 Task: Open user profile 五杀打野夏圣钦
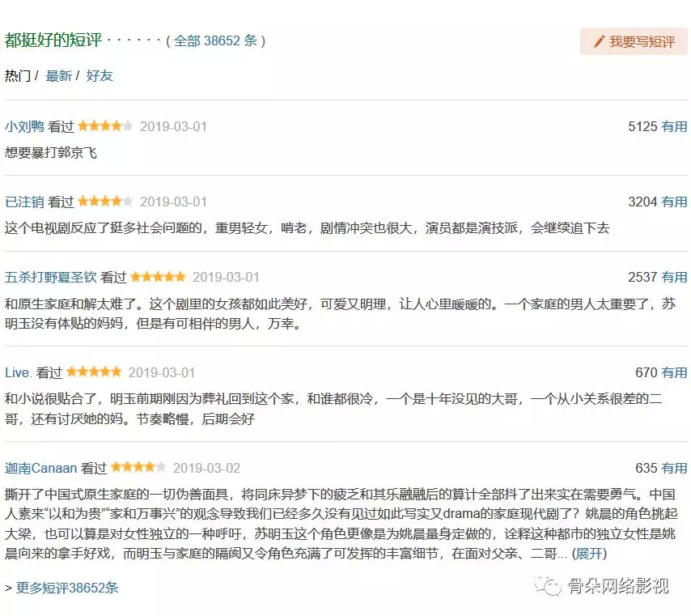[50, 277]
